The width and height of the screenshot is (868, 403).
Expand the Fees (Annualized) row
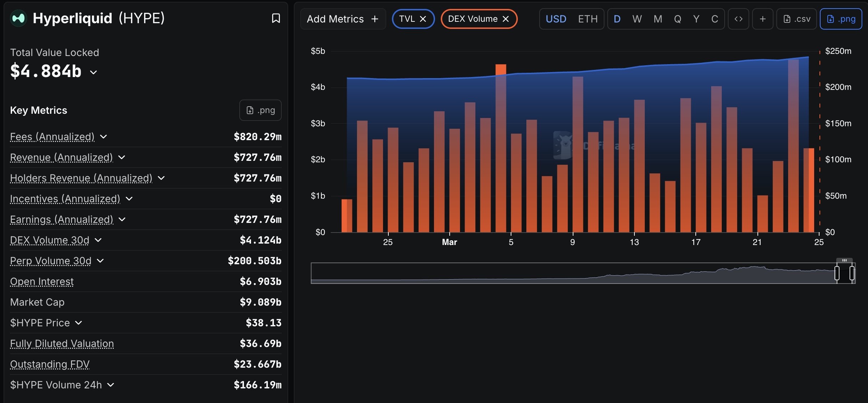click(x=103, y=137)
